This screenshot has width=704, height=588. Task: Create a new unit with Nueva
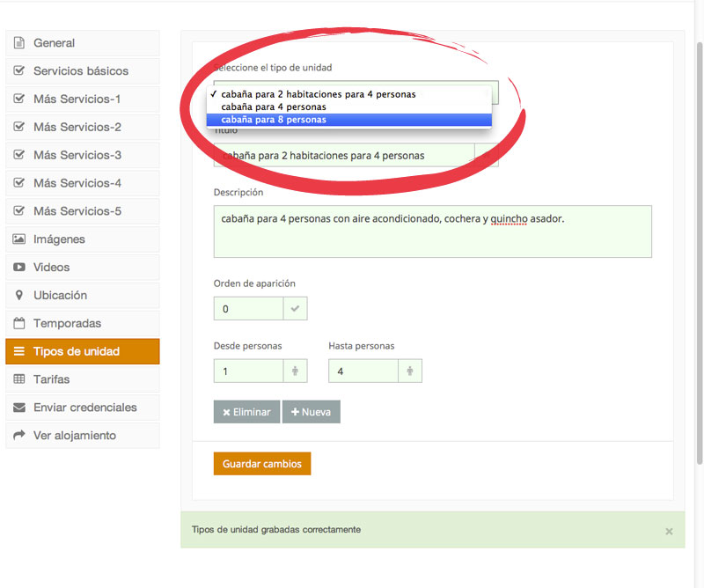tap(312, 412)
